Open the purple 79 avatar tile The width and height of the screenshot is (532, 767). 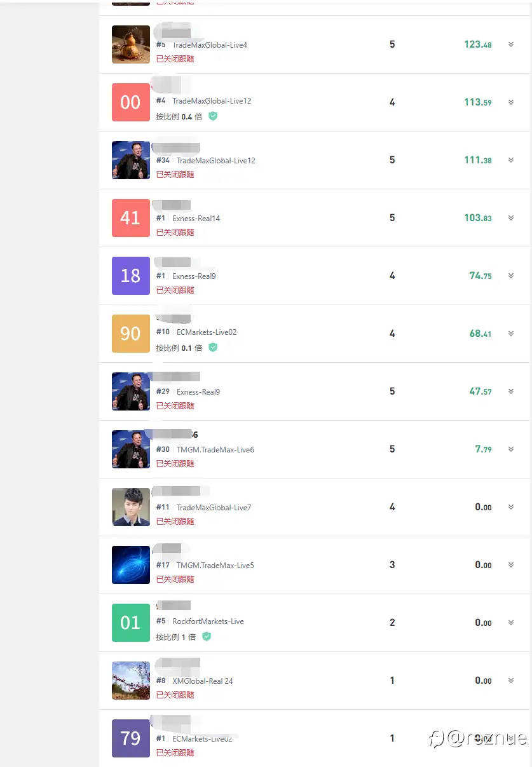coord(131,738)
